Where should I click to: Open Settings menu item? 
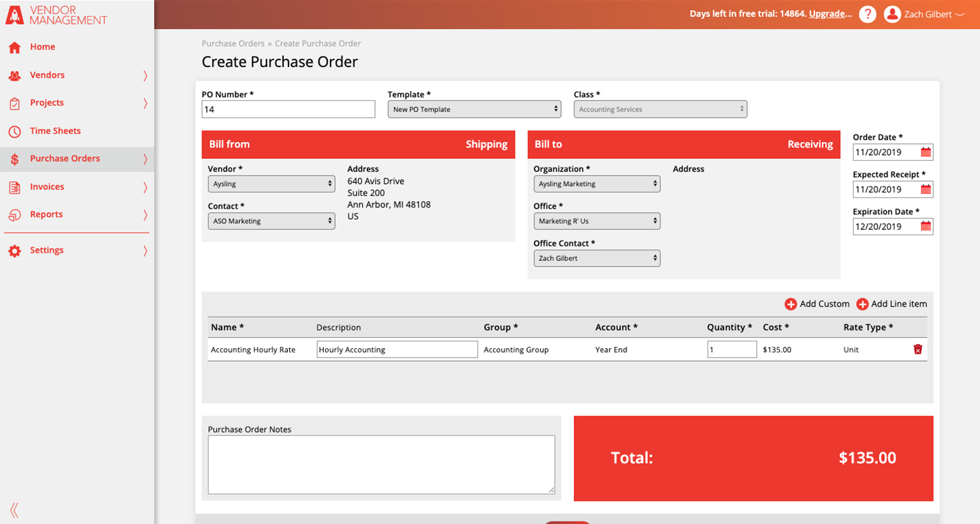pos(47,251)
